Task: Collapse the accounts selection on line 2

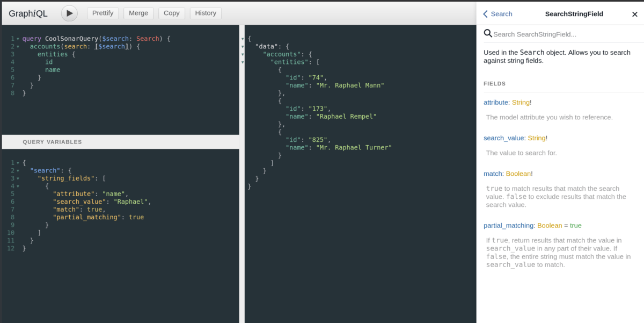Action: pos(19,46)
